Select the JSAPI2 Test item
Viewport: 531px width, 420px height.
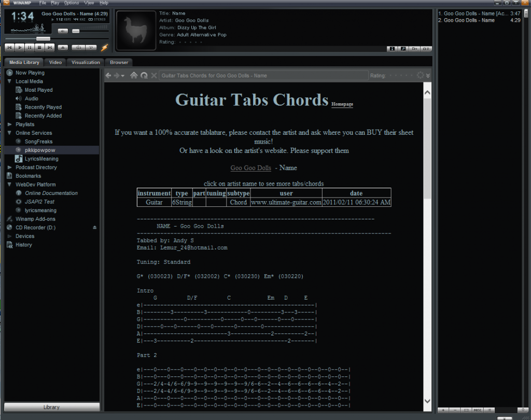(39, 202)
